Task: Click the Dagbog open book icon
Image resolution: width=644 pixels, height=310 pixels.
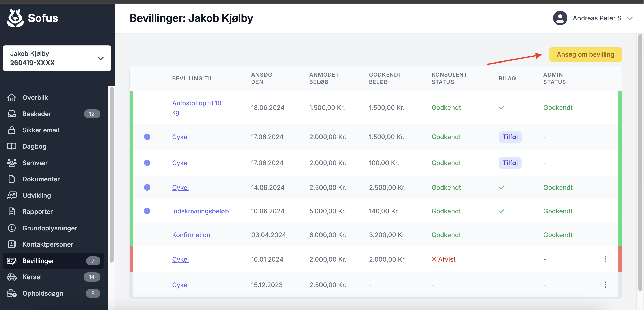Action: pyautogui.click(x=12, y=146)
